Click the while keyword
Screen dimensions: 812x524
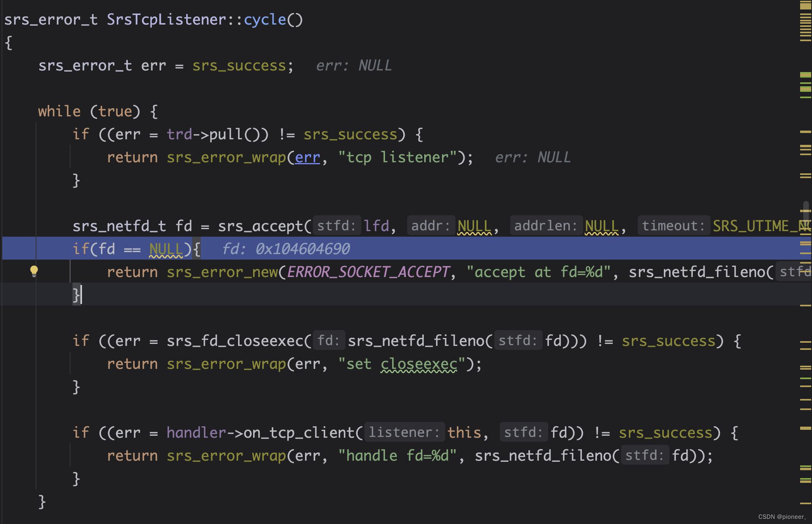coord(59,112)
